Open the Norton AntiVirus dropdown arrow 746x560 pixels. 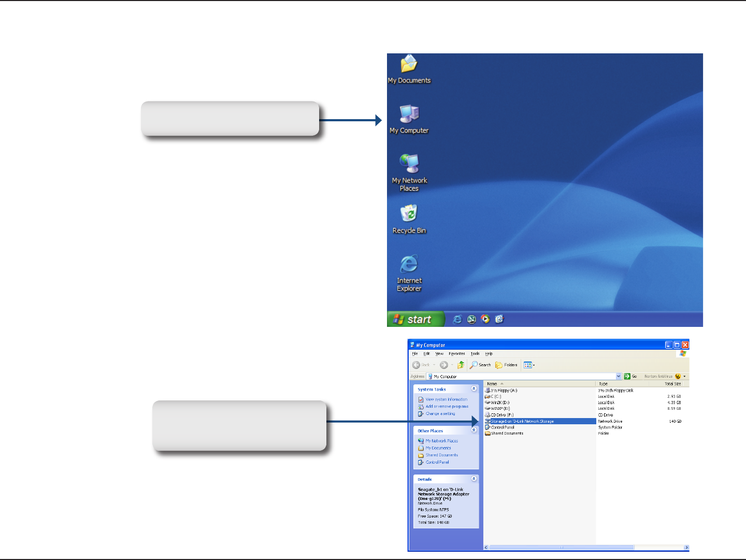tap(684, 377)
